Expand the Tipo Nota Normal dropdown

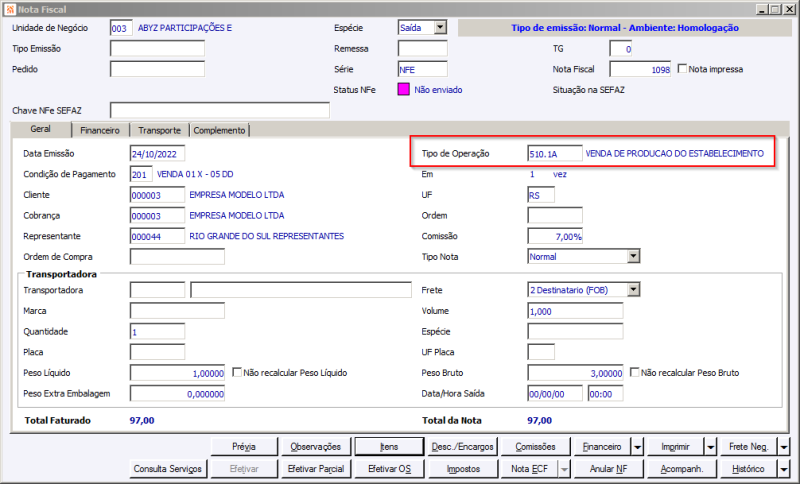tap(633, 256)
